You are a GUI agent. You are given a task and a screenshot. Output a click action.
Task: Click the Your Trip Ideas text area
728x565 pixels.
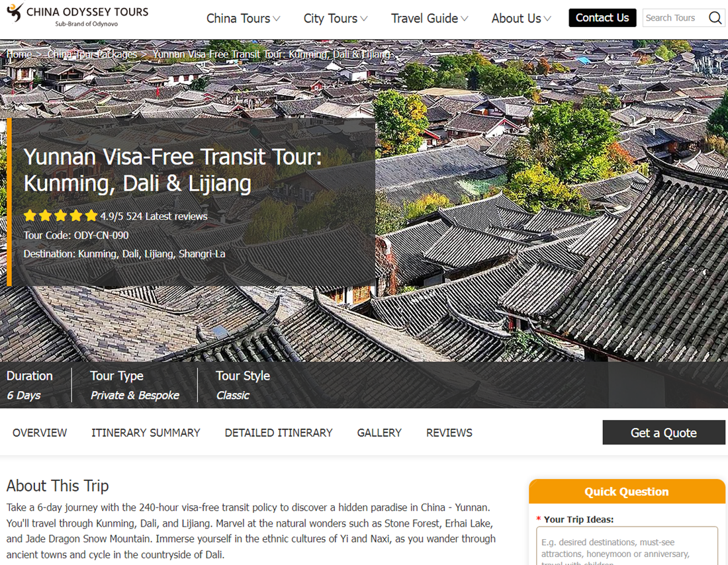click(x=627, y=546)
